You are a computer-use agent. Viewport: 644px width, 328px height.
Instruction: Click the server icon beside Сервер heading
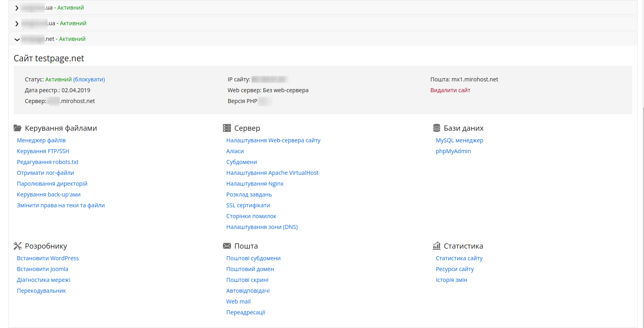pos(227,128)
